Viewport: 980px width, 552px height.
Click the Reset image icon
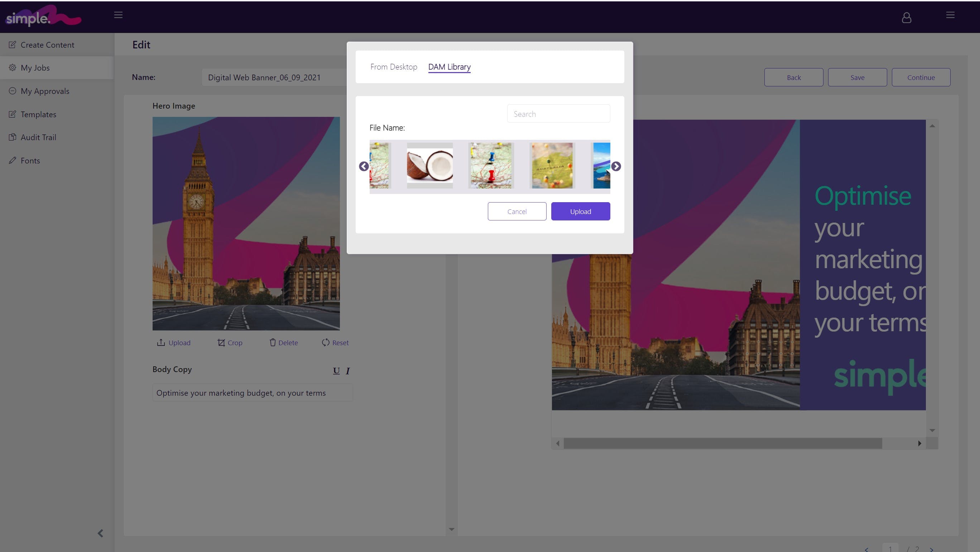[326, 343]
